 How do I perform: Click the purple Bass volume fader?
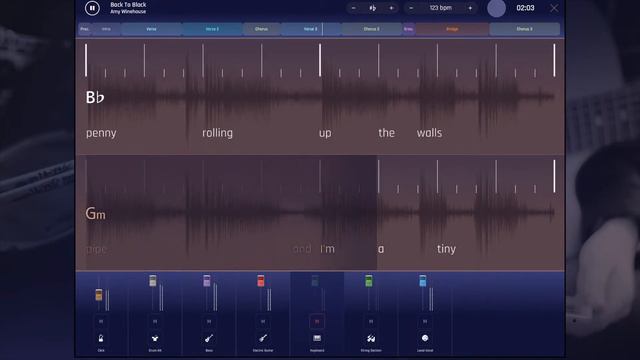point(207,281)
